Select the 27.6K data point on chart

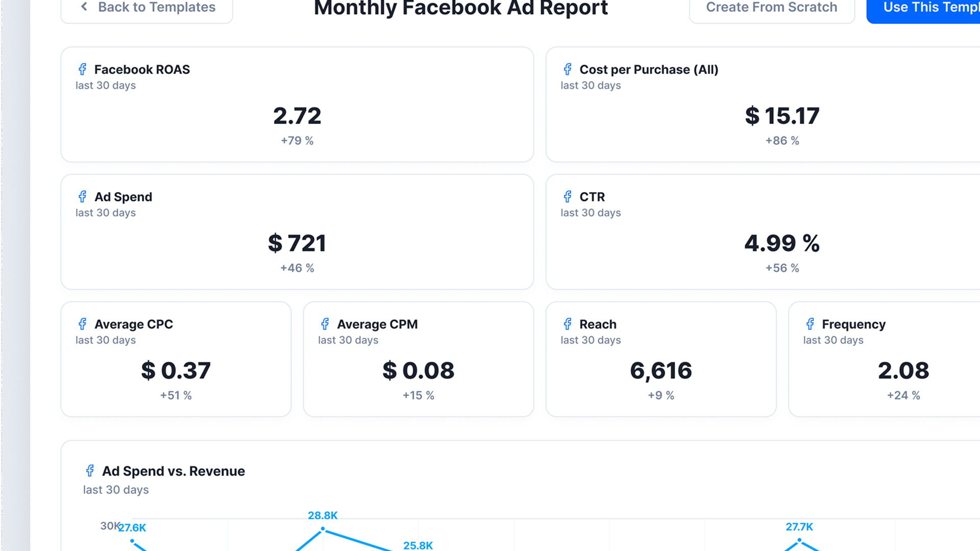(132, 541)
